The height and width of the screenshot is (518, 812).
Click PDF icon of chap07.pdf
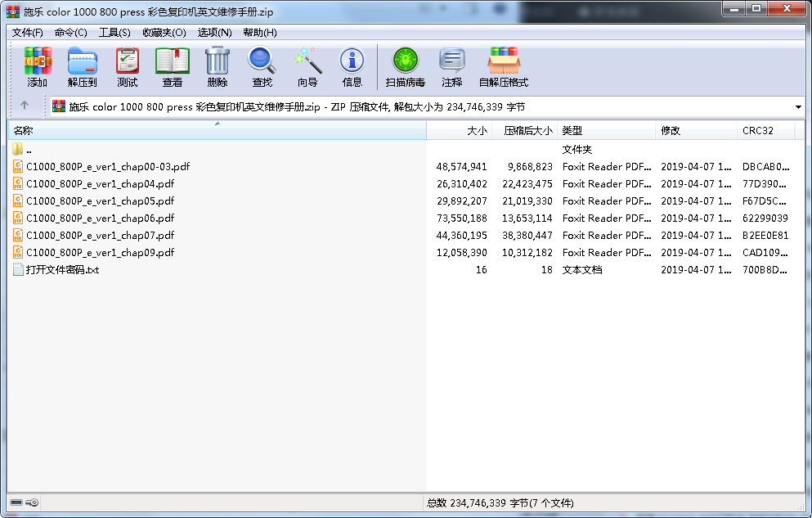[x=18, y=235]
